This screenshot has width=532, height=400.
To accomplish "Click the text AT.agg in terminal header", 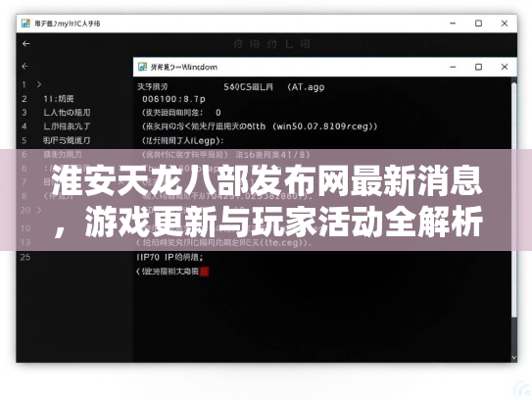I will tap(308, 87).
